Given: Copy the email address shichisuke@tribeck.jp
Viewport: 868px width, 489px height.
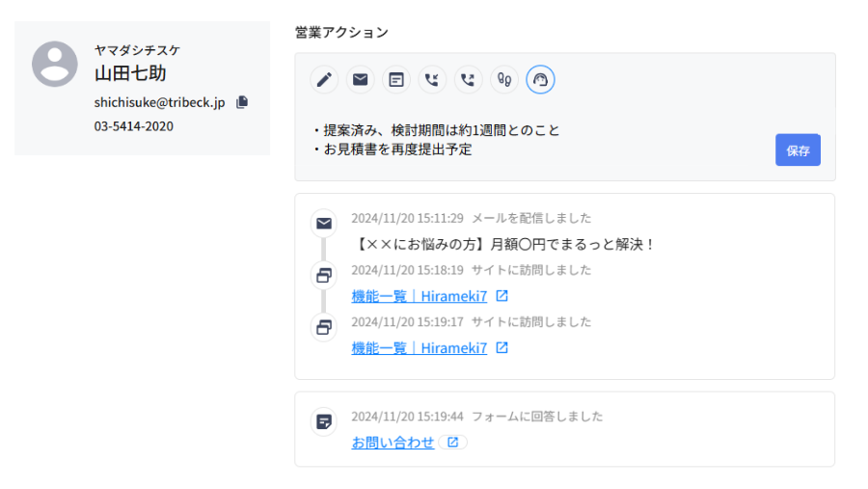Looking at the screenshot, I should click(x=242, y=102).
